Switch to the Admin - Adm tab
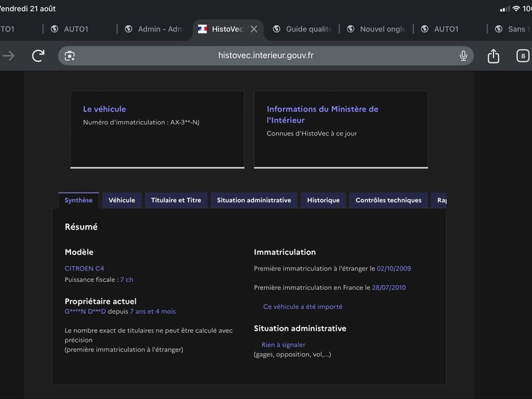The width and height of the screenshot is (532, 399). pos(154,29)
